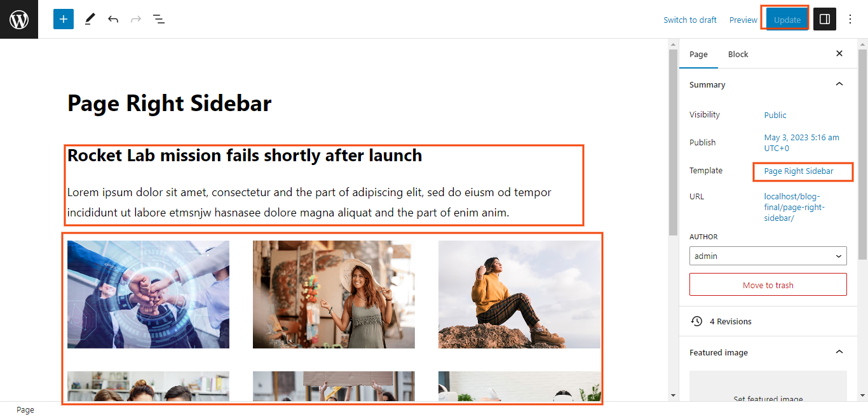Click the Undo arrow icon
This screenshot has height=417, width=868.
click(x=113, y=19)
